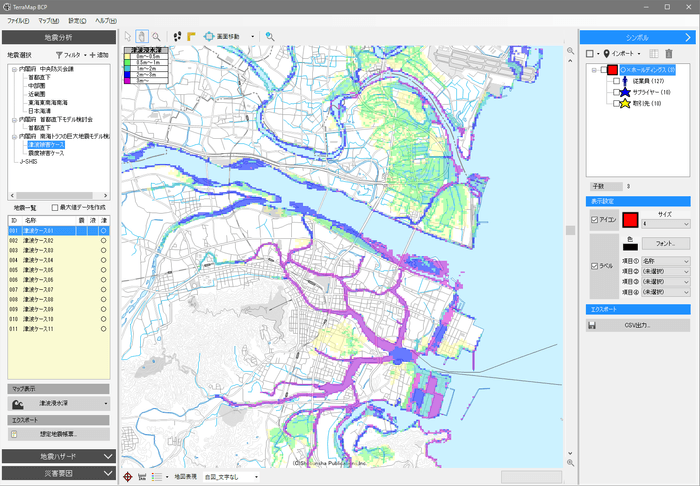Open the ファイル menu
This screenshot has height=486, width=700.
18,20
